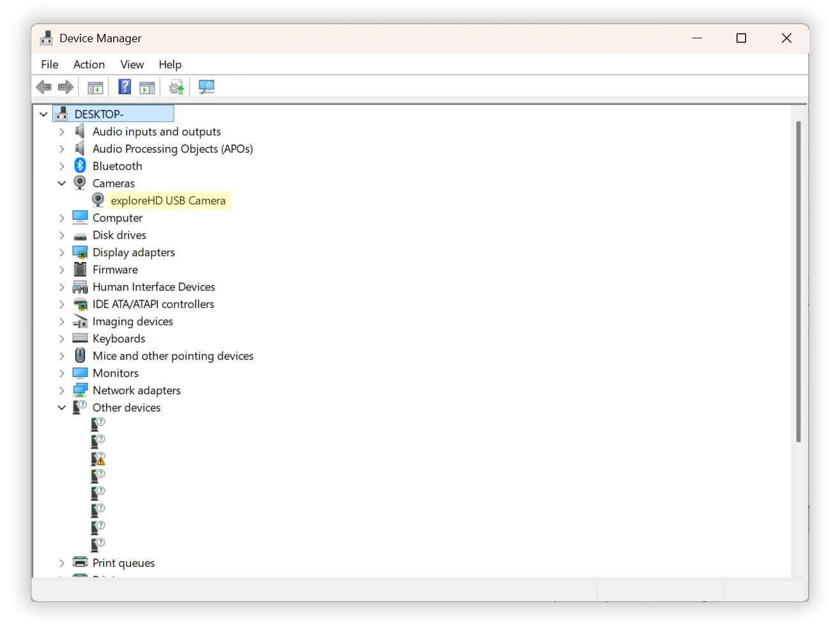The width and height of the screenshot is (840, 625).
Task: Collapse the DESKTOP root node
Action: [x=43, y=114]
